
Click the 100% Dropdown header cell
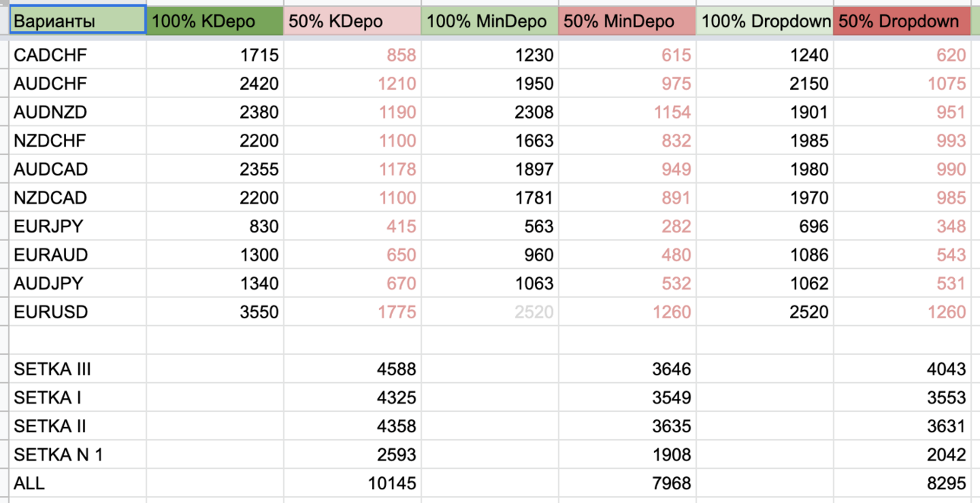(x=765, y=21)
